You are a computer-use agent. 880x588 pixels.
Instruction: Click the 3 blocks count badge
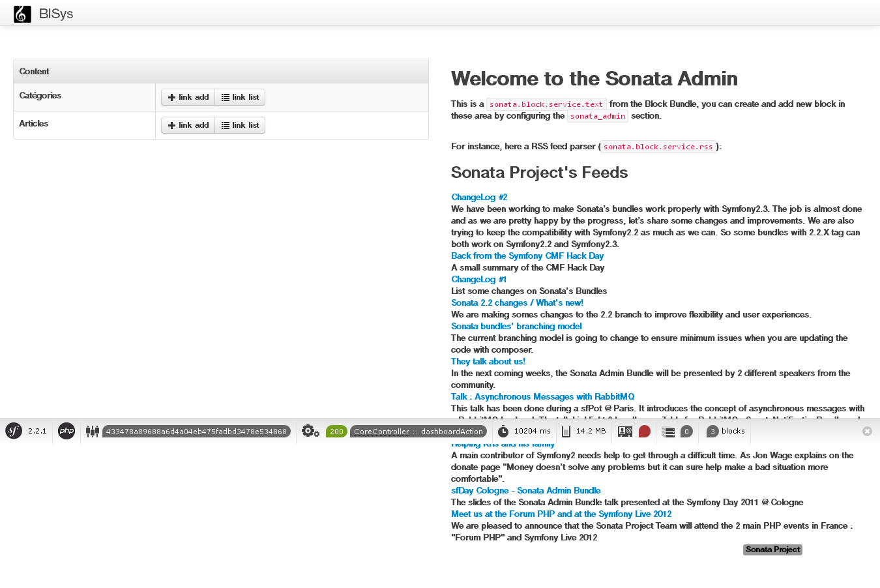(712, 432)
